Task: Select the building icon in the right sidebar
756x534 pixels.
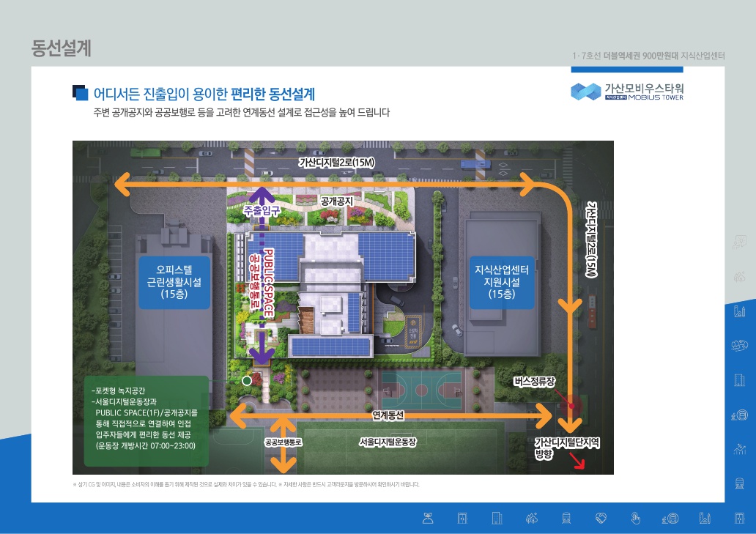Action: click(739, 379)
